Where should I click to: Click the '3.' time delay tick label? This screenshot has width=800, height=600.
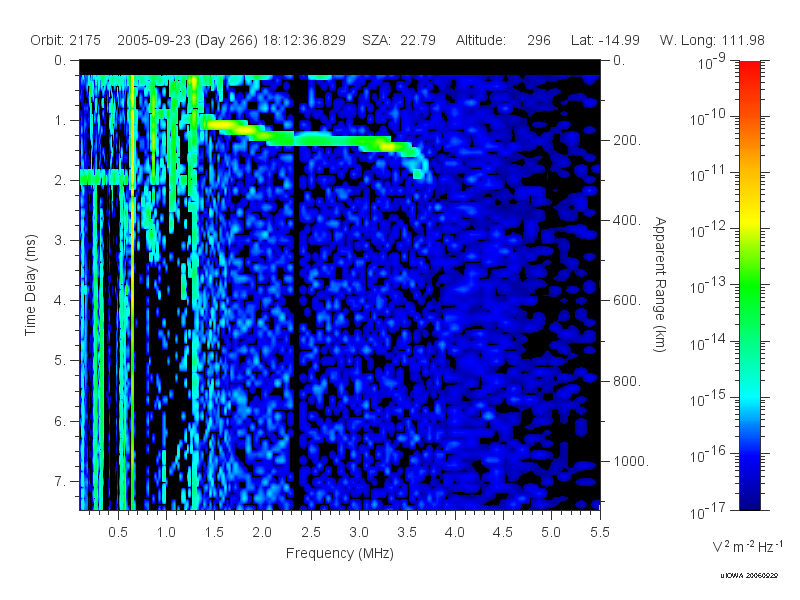[60, 240]
